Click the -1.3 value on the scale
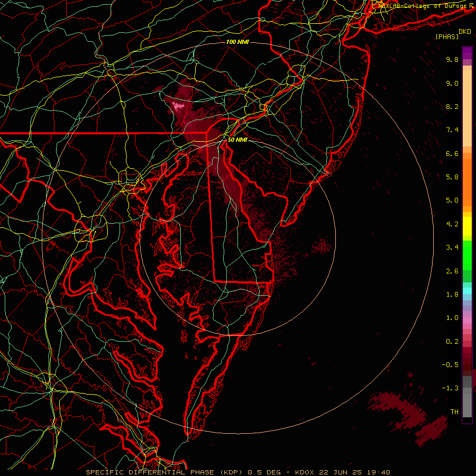The height and width of the screenshot is (476, 476). [450, 389]
